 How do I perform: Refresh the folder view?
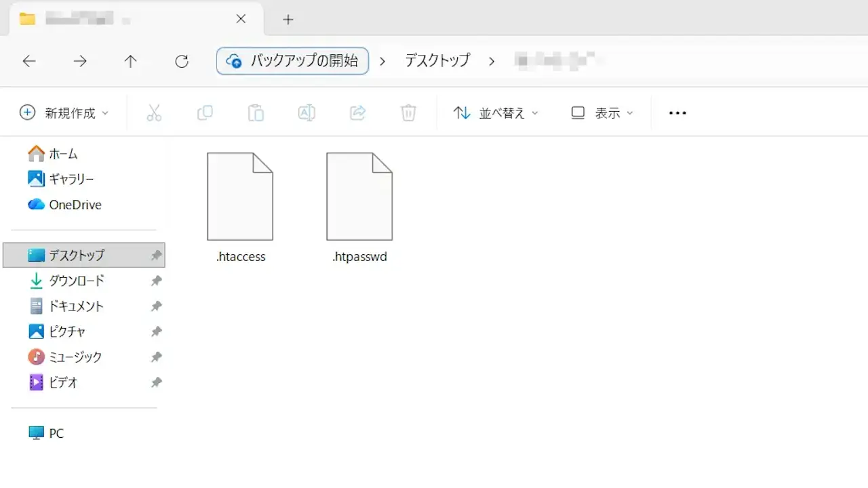tap(182, 61)
